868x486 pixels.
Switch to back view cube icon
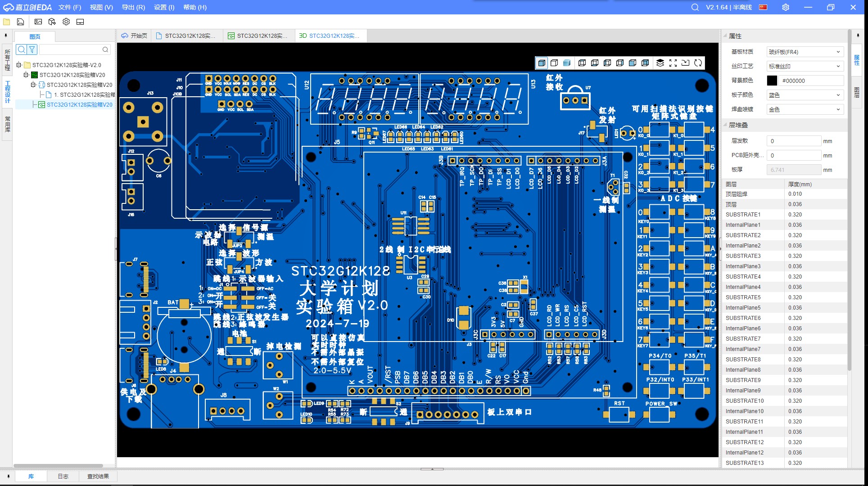tap(645, 63)
